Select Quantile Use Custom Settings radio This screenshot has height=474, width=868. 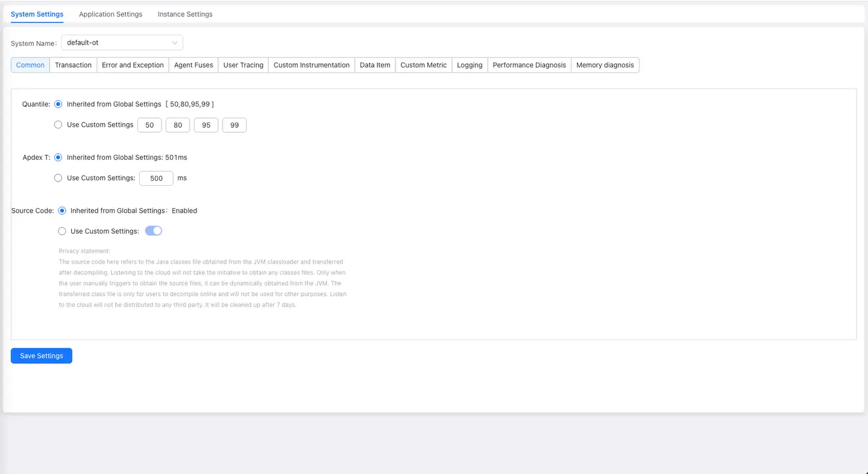click(x=58, y=125)
